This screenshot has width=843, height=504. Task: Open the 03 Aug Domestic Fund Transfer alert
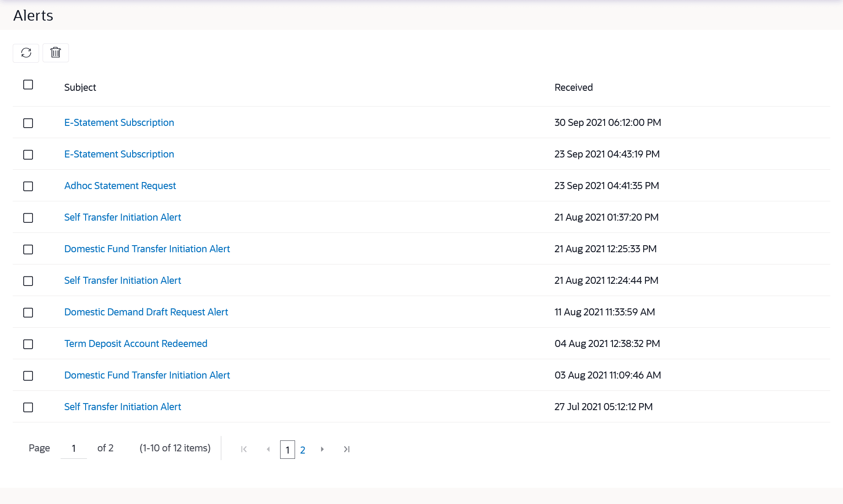147,375
